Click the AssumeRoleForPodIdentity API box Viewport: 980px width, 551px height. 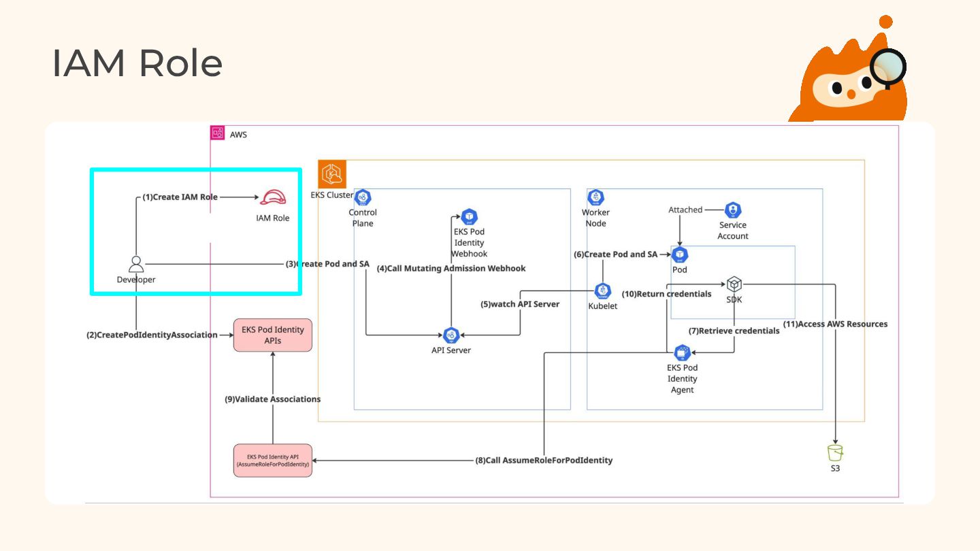[273, 461]
